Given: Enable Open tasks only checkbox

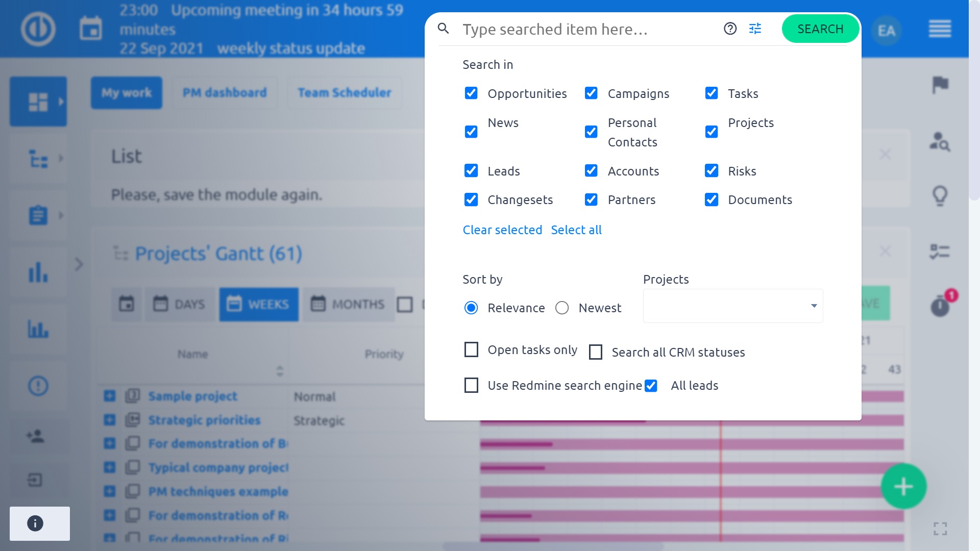Looking at the screenshot, I should click(471, 350).
